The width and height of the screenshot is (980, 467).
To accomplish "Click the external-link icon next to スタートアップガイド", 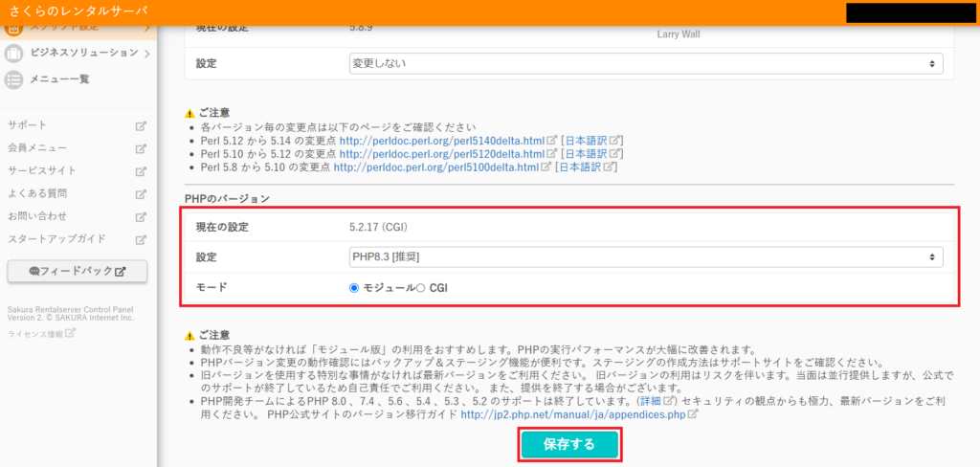I will 142,239.
